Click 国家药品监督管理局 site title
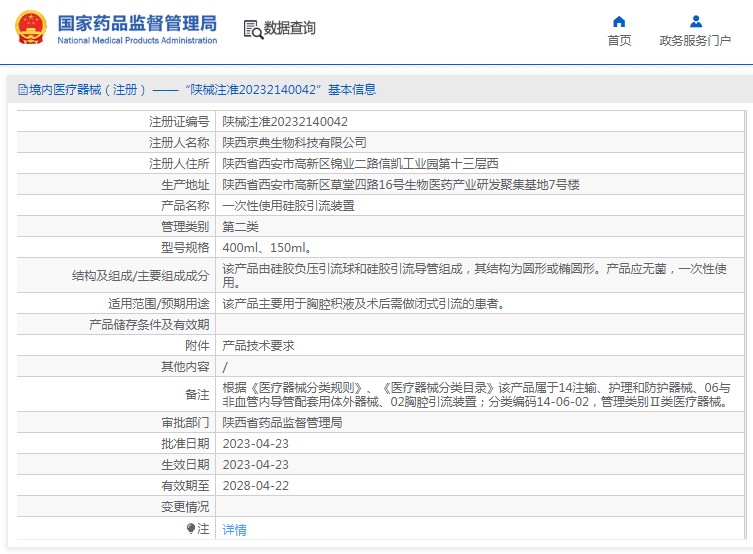Viewport: 753px width, 554px height. coord(137,23)
